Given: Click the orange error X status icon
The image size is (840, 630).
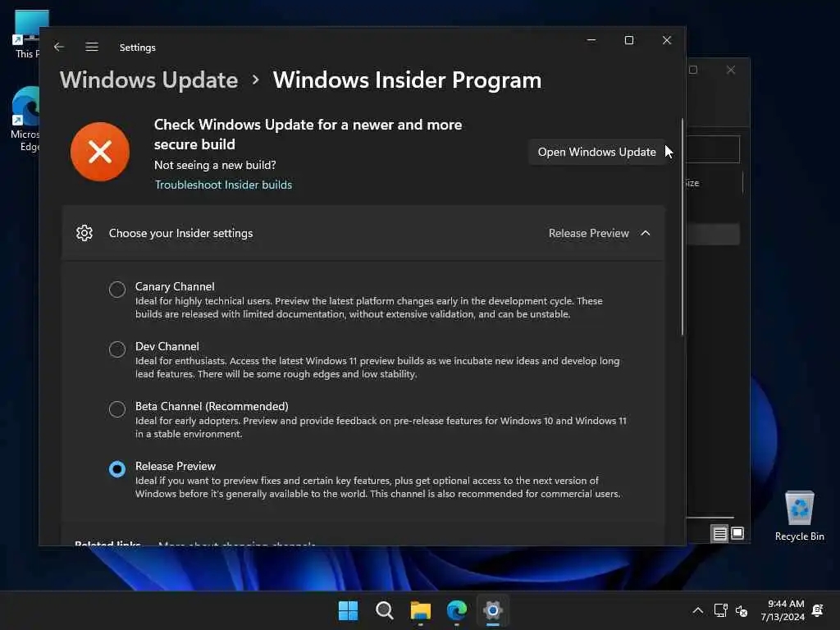Looking at the screenshot, I should click(x=99, y=152).
